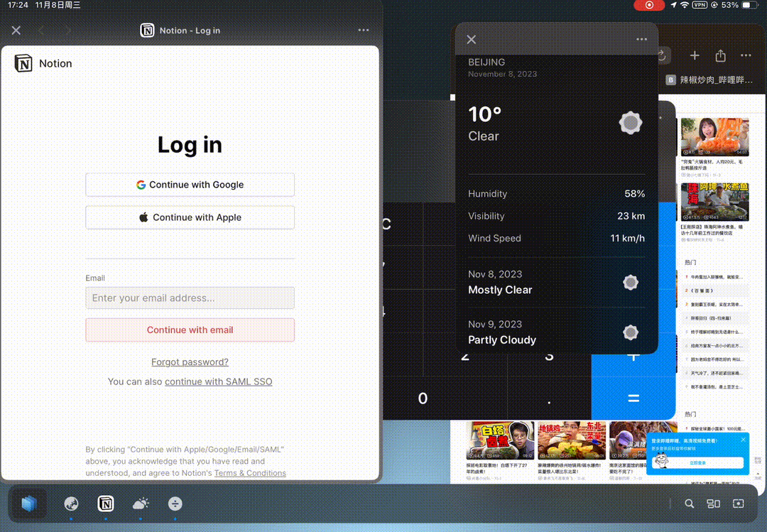The width and height of the screenshot is (767, 532).
Task: Click the 立即登录 button in bilibili popup
Action: pyautogui.click(x=697, y=462)
